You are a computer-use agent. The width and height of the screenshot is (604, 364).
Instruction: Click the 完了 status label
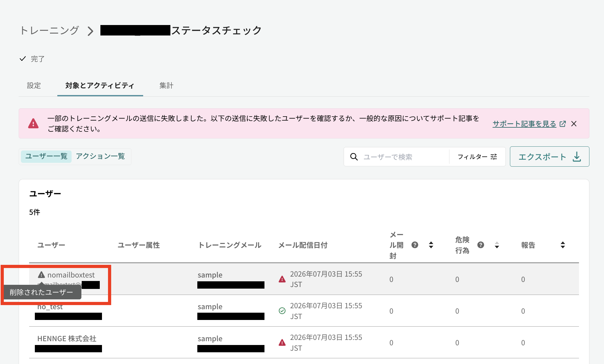[38, 59]
